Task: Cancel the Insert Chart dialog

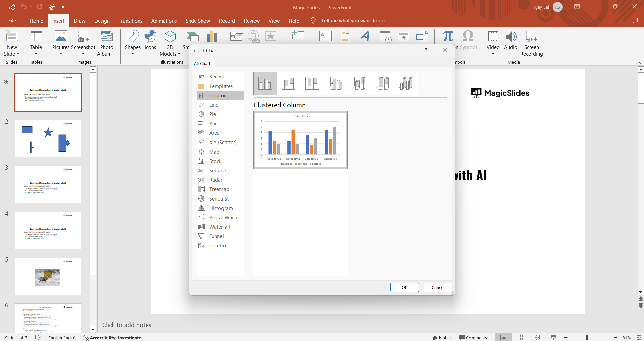Action: pos(438,287)
